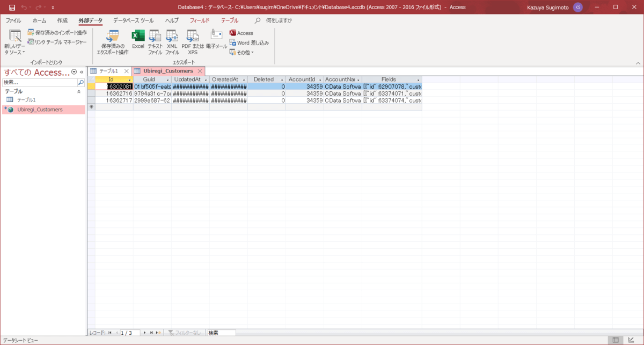Close the Ubiregi_Customers document tab
This screenshot has width=644, height=345.
200,71
